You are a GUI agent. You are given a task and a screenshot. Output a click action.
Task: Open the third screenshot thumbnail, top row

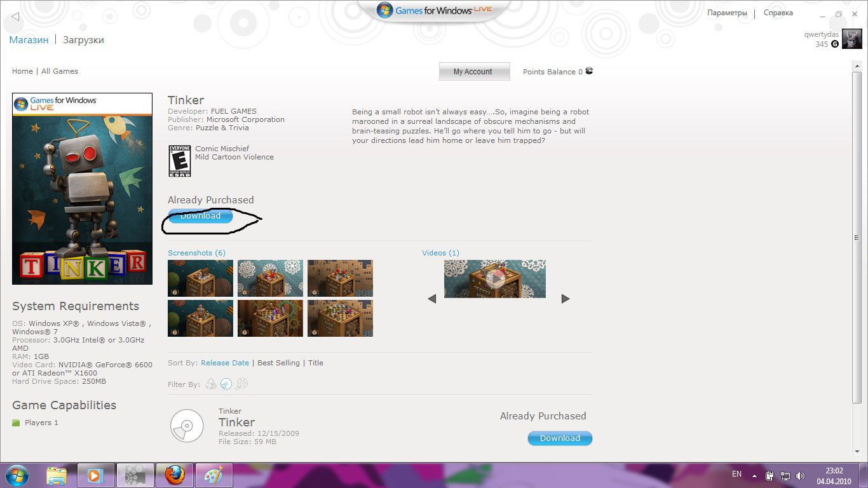click(340, 278)
